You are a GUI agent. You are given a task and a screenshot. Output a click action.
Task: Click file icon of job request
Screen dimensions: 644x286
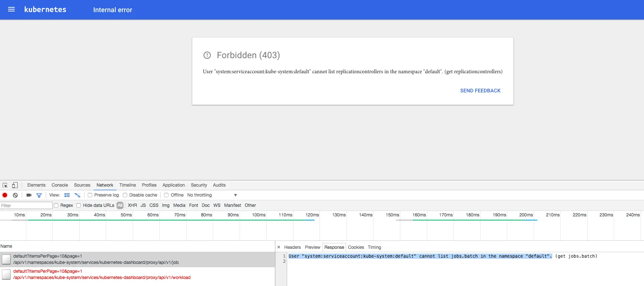6,259
